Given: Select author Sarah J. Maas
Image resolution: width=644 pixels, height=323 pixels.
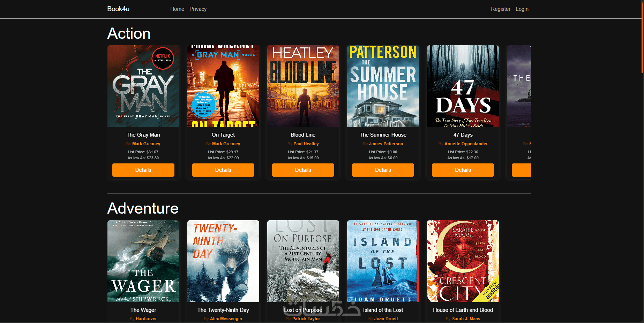Looking at the screenshot, I should pyautogui.click(x=466, y=319).
